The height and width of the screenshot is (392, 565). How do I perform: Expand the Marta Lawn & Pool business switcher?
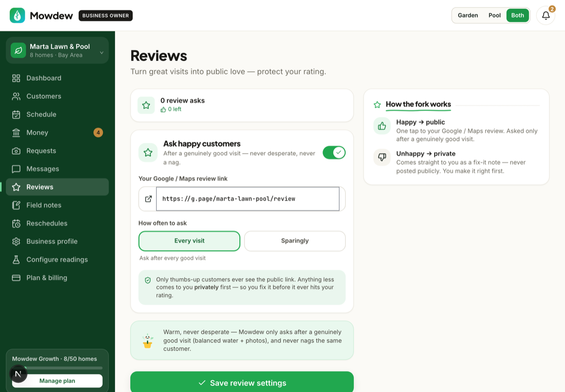[58, 50]
